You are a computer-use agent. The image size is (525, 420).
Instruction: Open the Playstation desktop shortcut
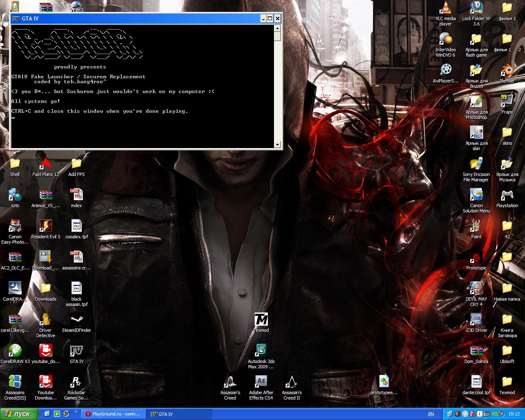click(507, 198)
